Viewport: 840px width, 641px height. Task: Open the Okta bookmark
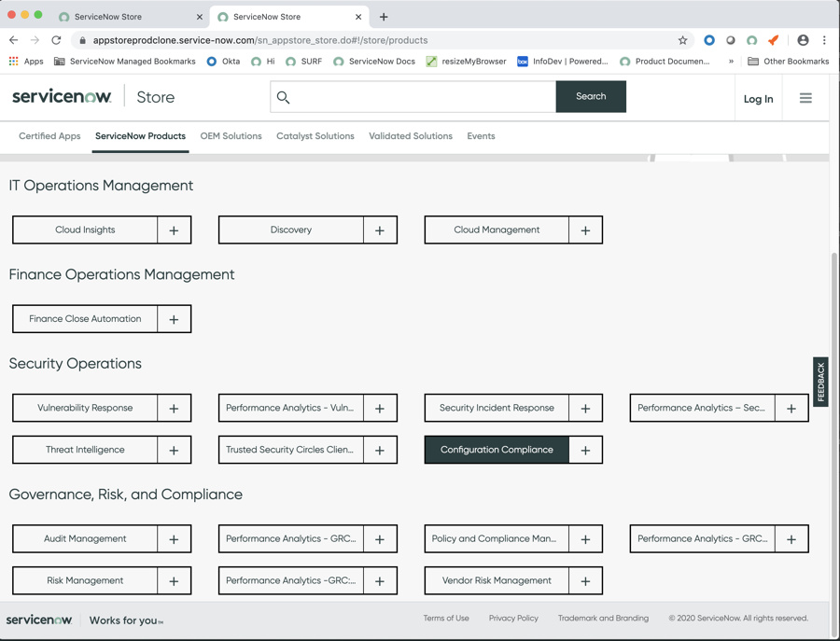click(x=223, y=61)
